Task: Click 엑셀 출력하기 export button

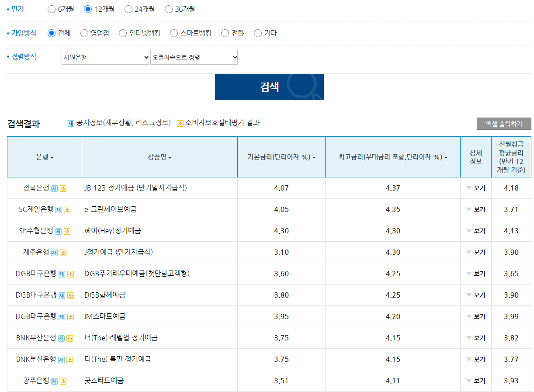Action: (504, 124)
